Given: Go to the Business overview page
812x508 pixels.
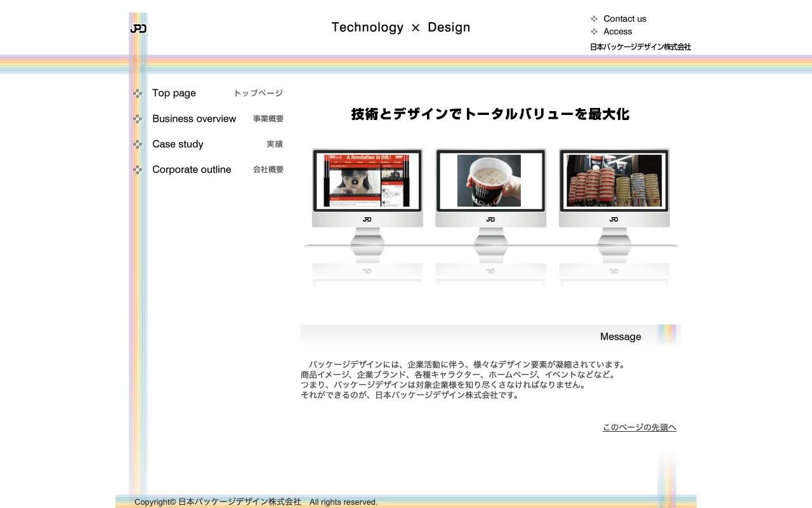Looking at the screenshot, I should [194, 119].
